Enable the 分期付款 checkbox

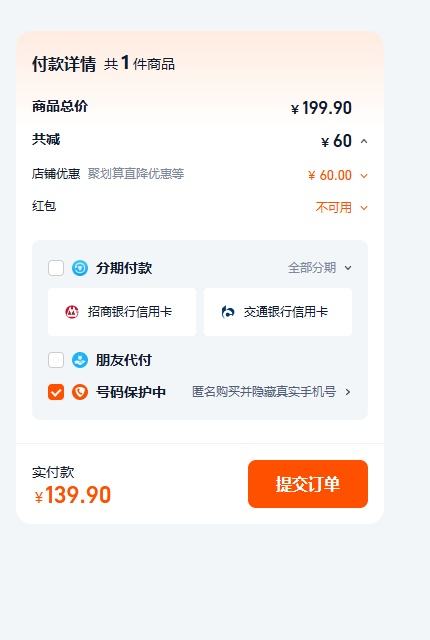56,268
